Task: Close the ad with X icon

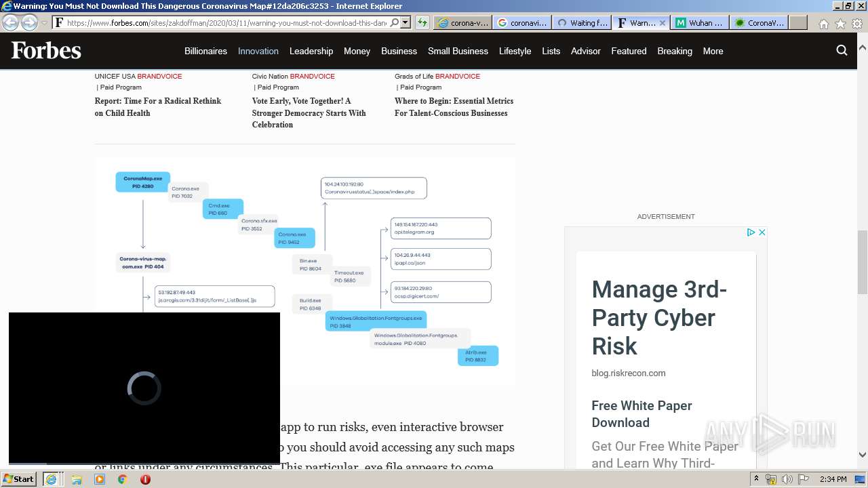Action: tap(762, 232)
